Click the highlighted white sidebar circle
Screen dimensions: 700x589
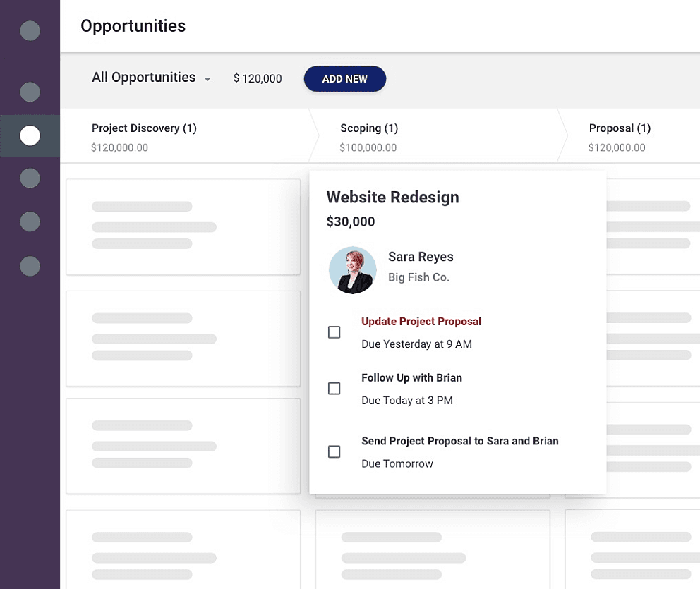pyautogui.click(x=30, y=135)
